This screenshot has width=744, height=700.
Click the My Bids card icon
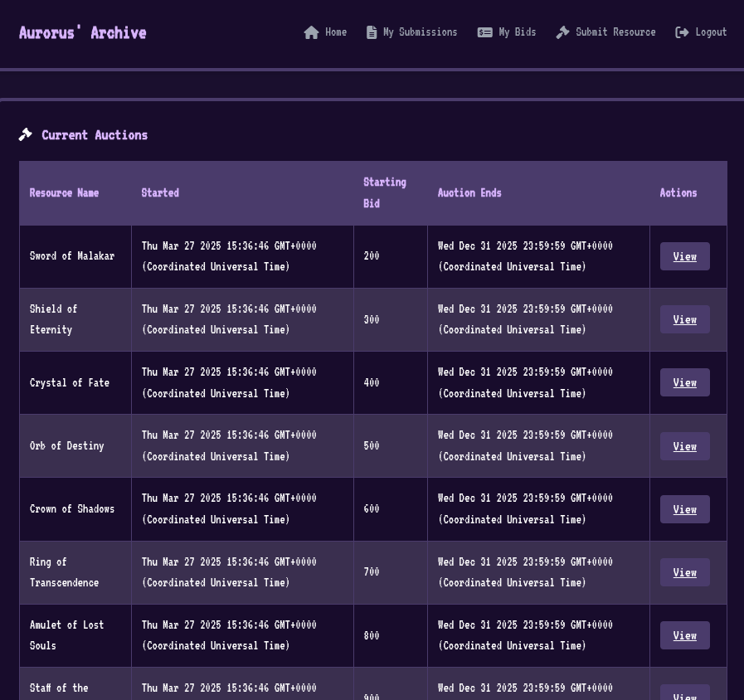pyautogui.click(x=485, y=32)
